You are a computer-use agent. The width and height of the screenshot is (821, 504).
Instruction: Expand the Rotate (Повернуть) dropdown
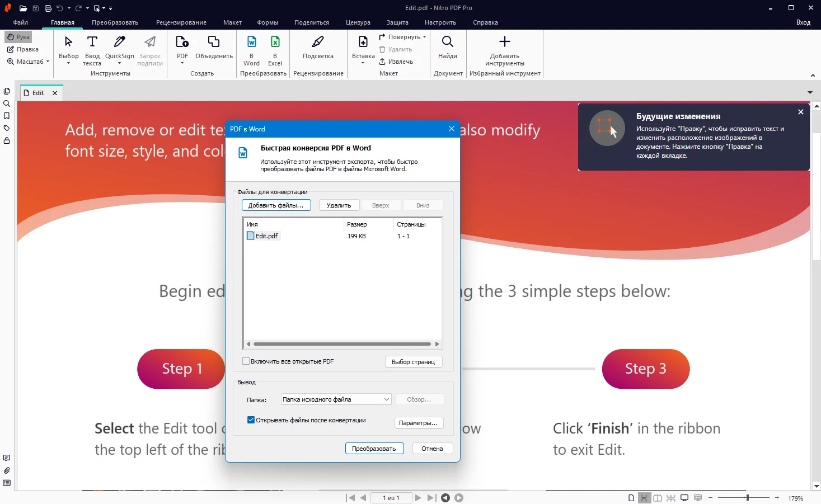tap(424, 37)
